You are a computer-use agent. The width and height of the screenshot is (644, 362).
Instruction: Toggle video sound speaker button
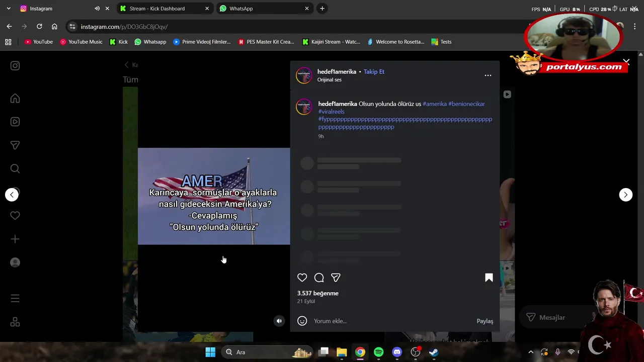click(x=279, y=321)
